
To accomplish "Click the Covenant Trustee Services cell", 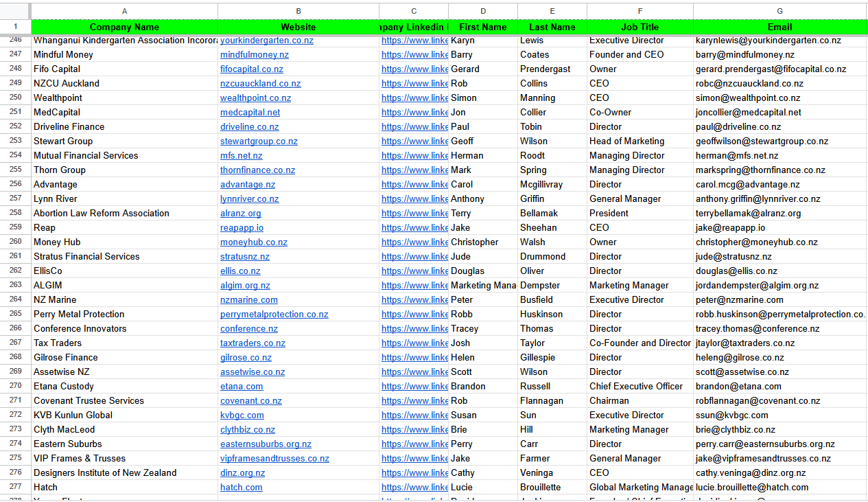I will [124, 401].
